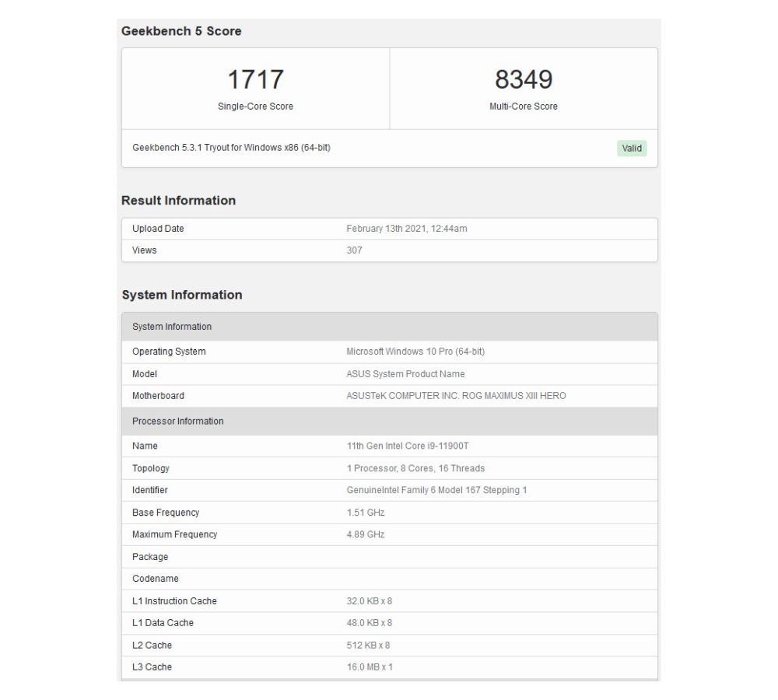Click the Valid status badge
The image size is (778, 700).
632,148
